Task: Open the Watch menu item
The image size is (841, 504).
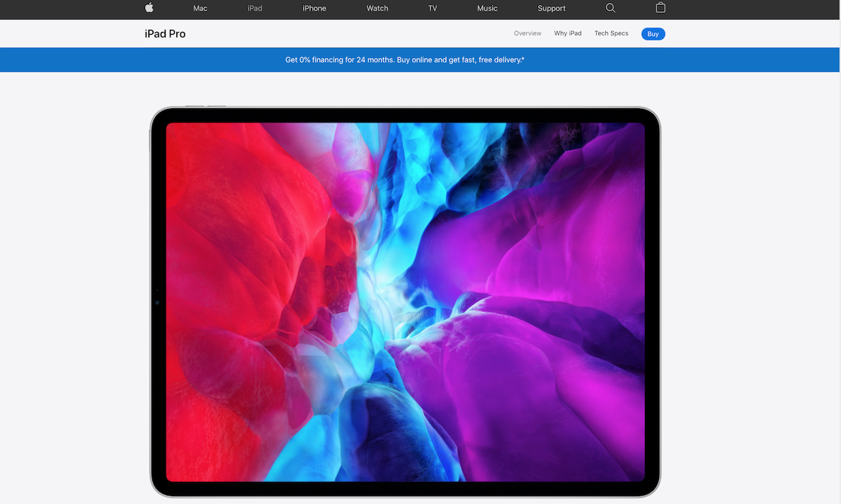Action: [x=377, y=8]
